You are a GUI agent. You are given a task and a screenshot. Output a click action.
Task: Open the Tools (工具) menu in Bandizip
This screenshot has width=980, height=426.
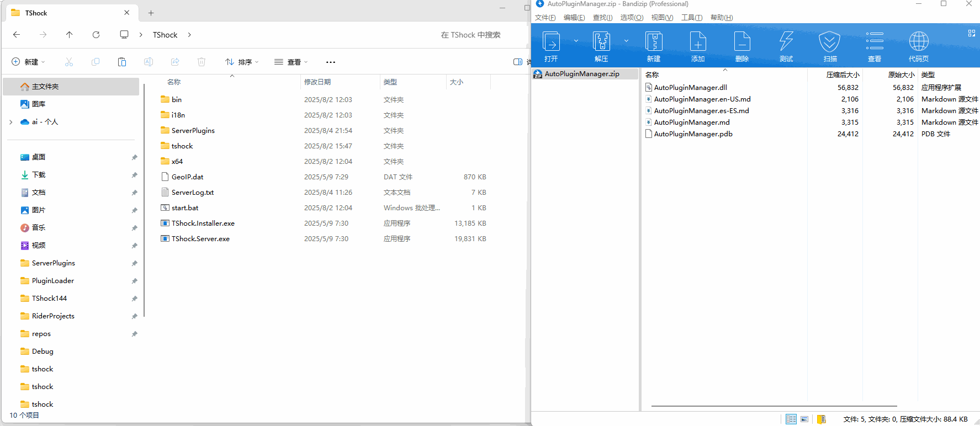click(692, 18)
